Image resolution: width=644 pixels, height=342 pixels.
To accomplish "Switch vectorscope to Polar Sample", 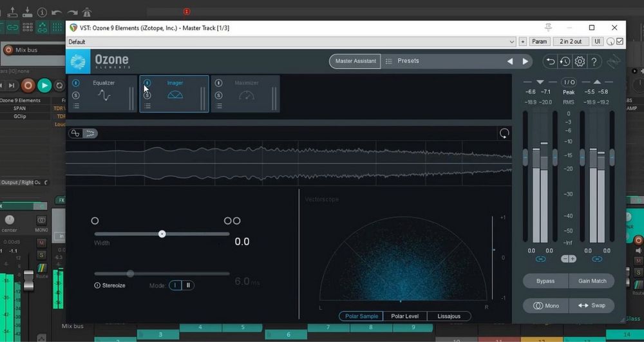I will pyautogui.click(x=361, y=316).
